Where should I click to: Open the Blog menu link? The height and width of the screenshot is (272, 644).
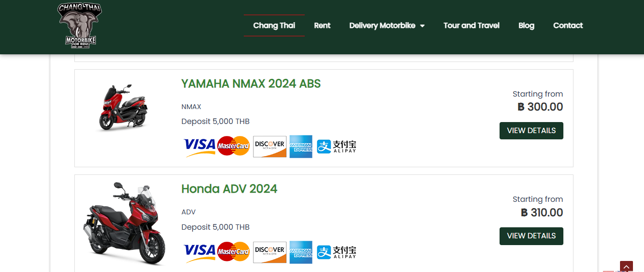pos(526,25)
